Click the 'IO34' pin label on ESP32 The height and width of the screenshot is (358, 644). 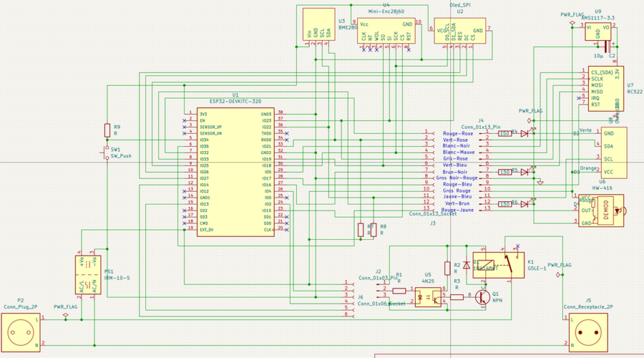(x=204, y=140)
